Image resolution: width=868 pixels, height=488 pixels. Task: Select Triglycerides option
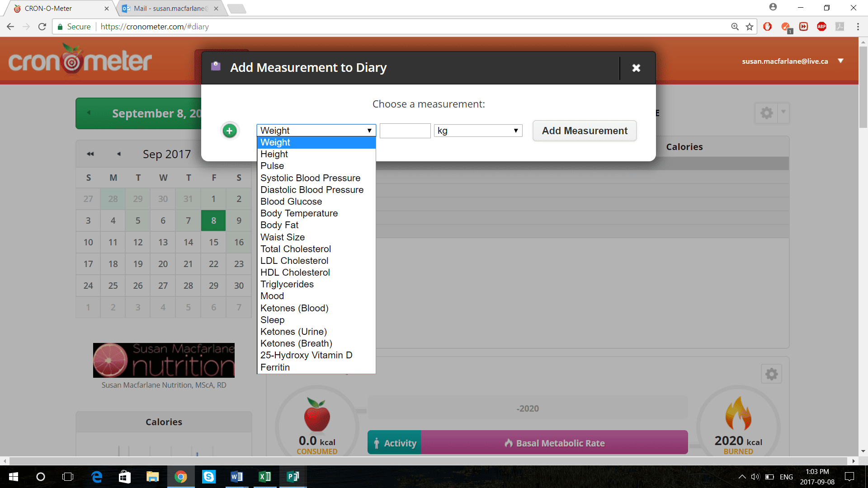coord(316,284)
